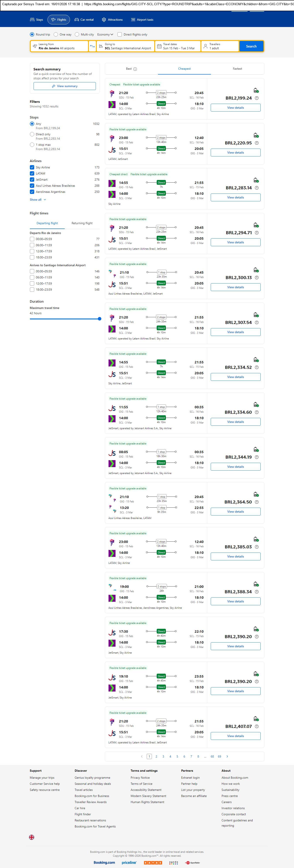
Task: Enable the Direct flights only checkbox
Action: pos(119,34)
